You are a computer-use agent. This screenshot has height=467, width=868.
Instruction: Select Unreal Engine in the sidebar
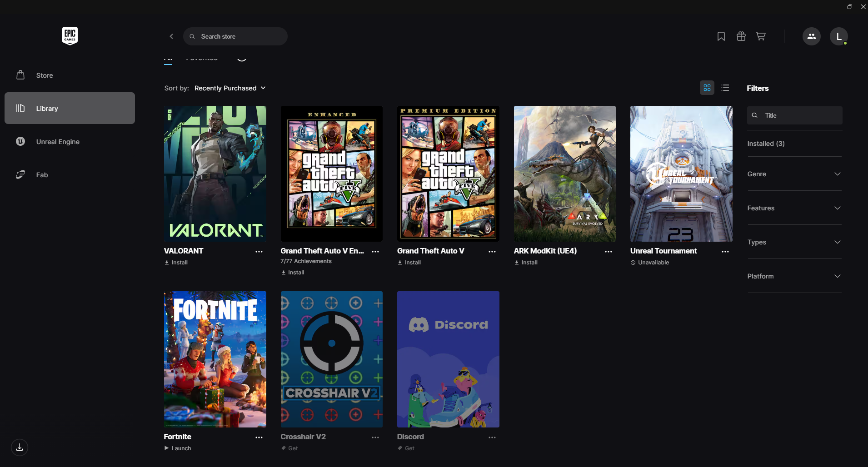pyautogui.click(x=58, y=141)
